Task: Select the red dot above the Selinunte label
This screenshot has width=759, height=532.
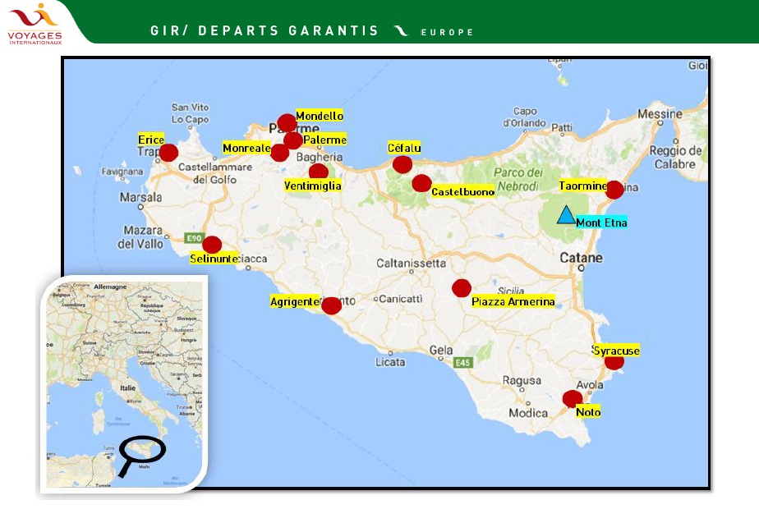Action: (212, 245)
